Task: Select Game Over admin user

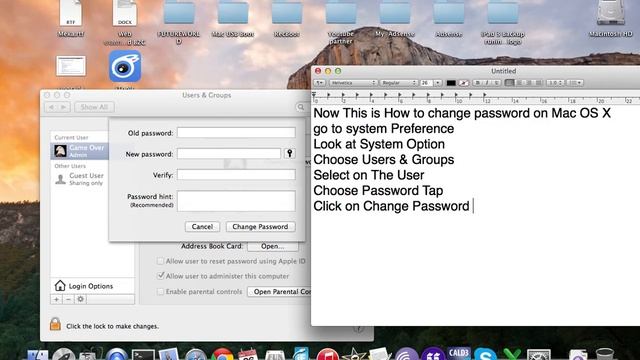Action: coord(80,151)
